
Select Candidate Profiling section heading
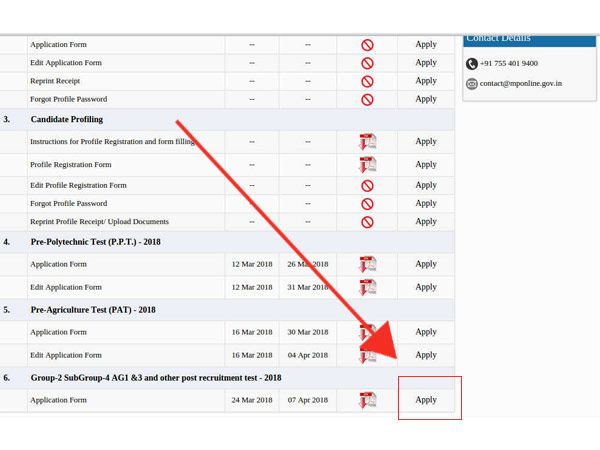[67, 119]
